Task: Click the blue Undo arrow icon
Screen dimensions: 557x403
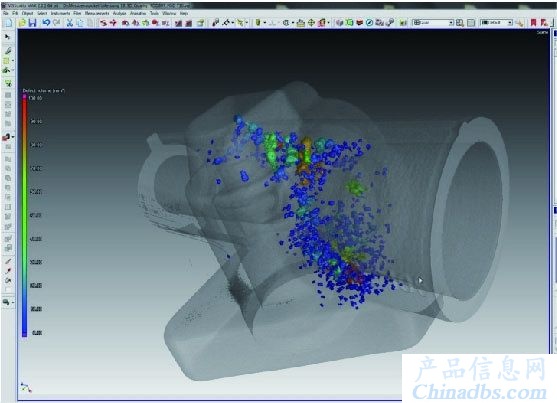Action: pos(46,23)
